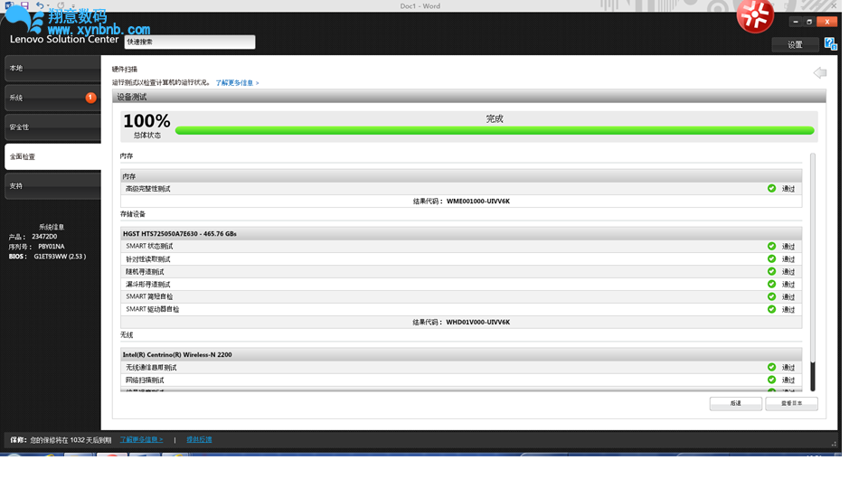Click the 100% overall status value
Screen dimensions: 868x488
point(146,120)
